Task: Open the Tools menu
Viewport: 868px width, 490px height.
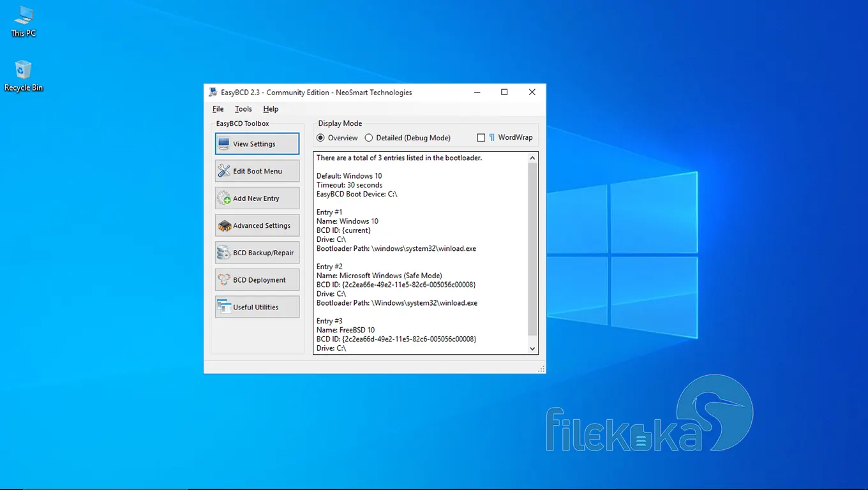Action: point(243,109)
